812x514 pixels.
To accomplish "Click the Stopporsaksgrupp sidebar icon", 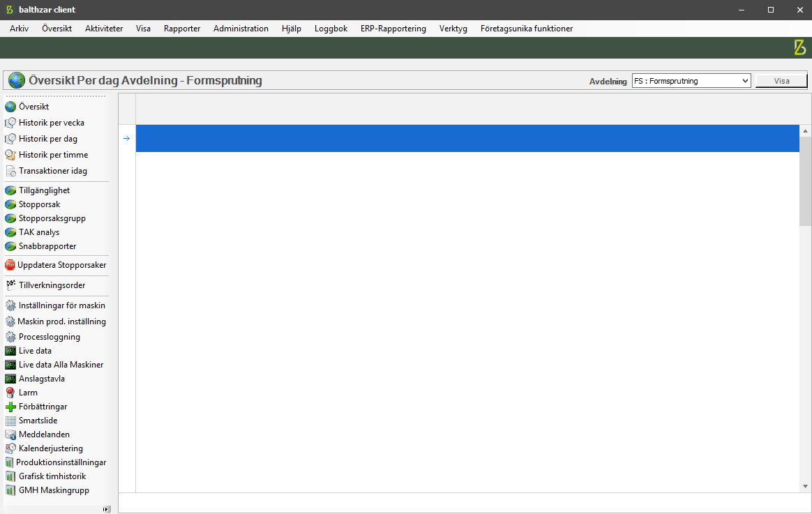I will [10, 218].
